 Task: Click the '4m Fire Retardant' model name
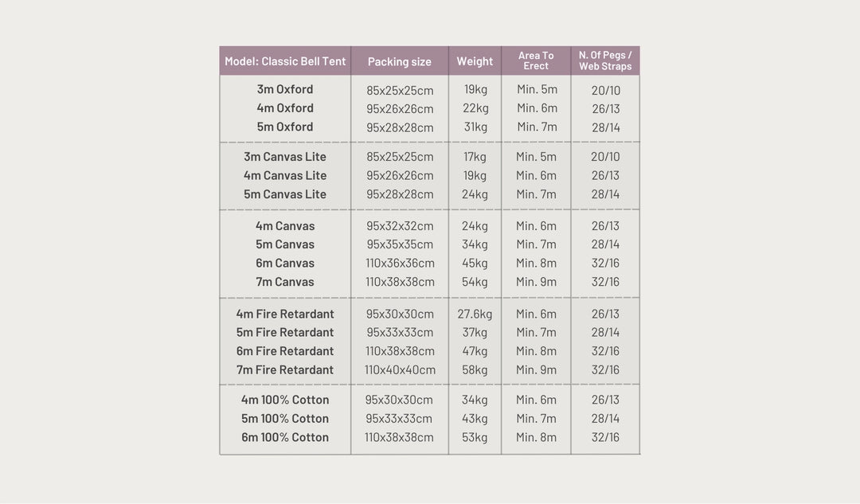click(x=285, y=314)
